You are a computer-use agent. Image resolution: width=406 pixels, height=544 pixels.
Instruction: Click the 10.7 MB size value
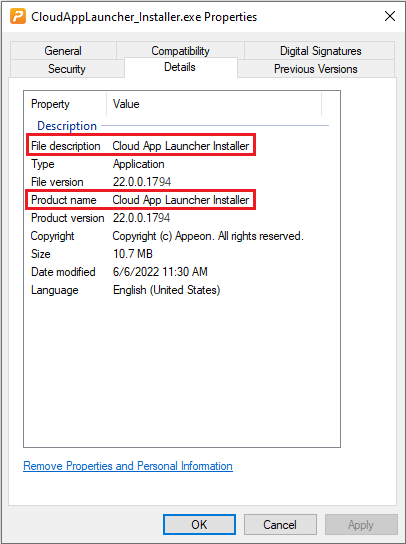pyautogui.click(x=133, y=254)
